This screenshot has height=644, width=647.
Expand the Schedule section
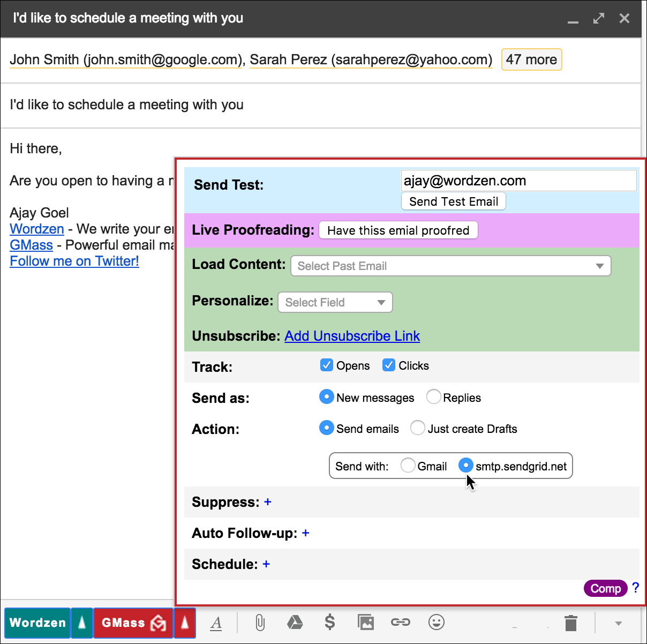tap(266, 564)
